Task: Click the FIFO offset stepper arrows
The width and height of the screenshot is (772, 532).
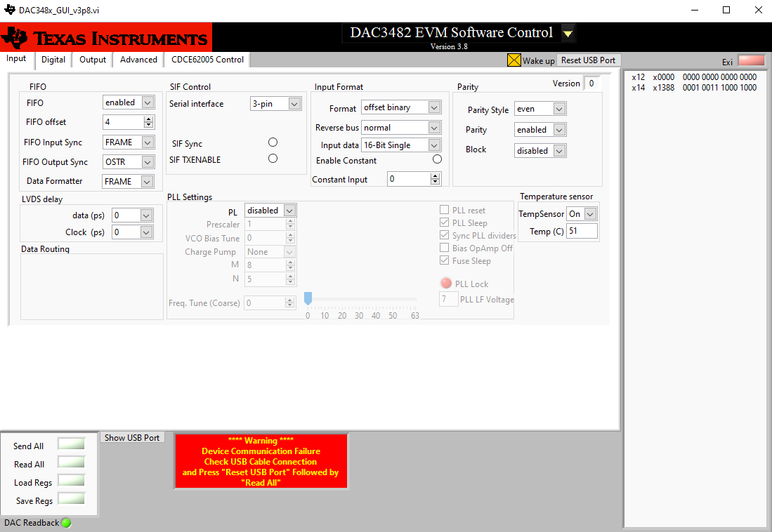Action: pos(149,122)
